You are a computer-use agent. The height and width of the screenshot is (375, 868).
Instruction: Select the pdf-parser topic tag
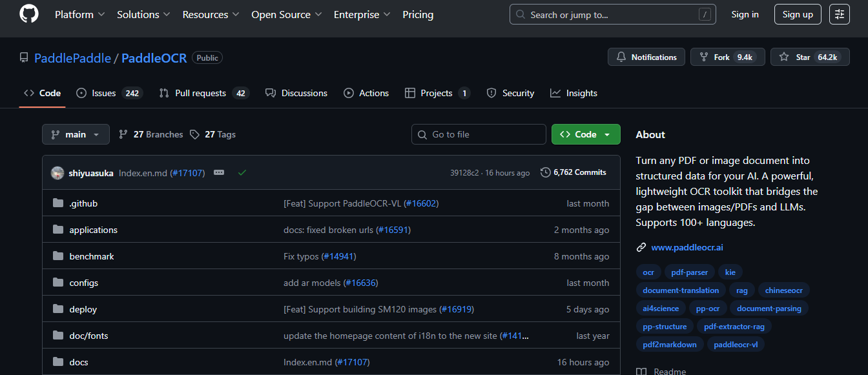pos(690,272)
